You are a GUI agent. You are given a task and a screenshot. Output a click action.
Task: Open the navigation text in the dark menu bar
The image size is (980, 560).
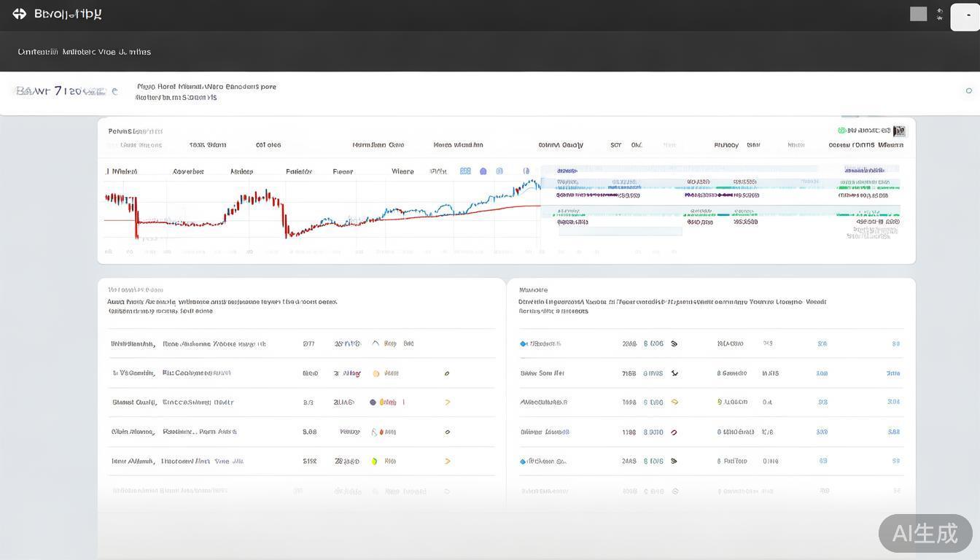pos(85,52)
